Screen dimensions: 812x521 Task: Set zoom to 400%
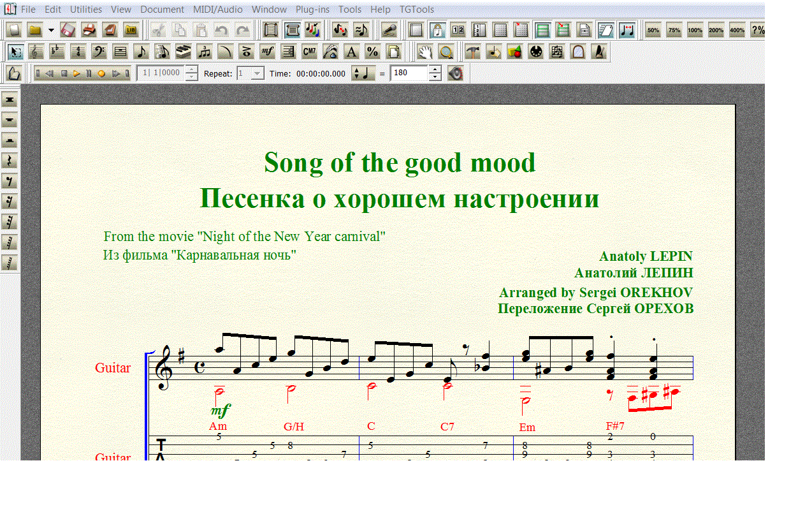737,30
